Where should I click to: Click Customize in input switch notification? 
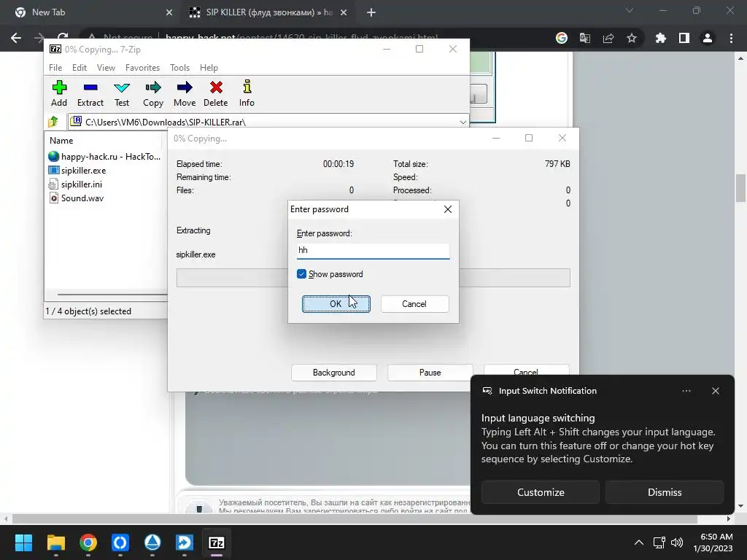[541, 492]
